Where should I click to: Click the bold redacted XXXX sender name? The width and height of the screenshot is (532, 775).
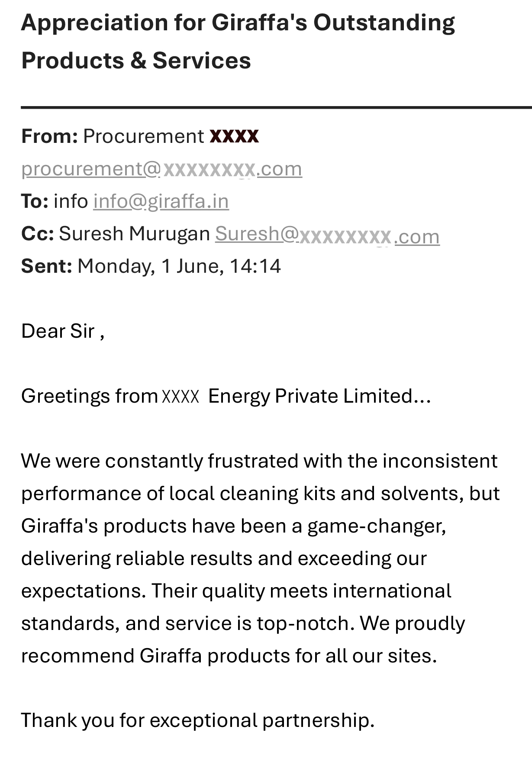[234, 136]
